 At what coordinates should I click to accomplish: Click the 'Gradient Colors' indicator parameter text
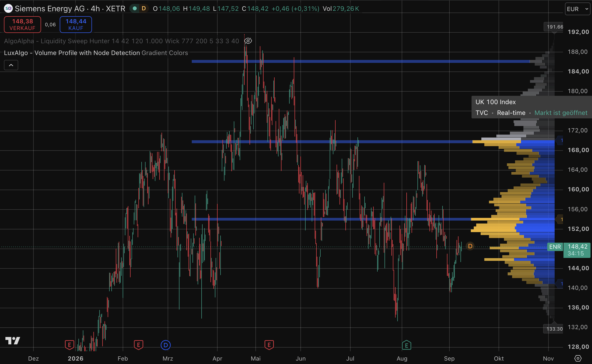tap(165, 53)
